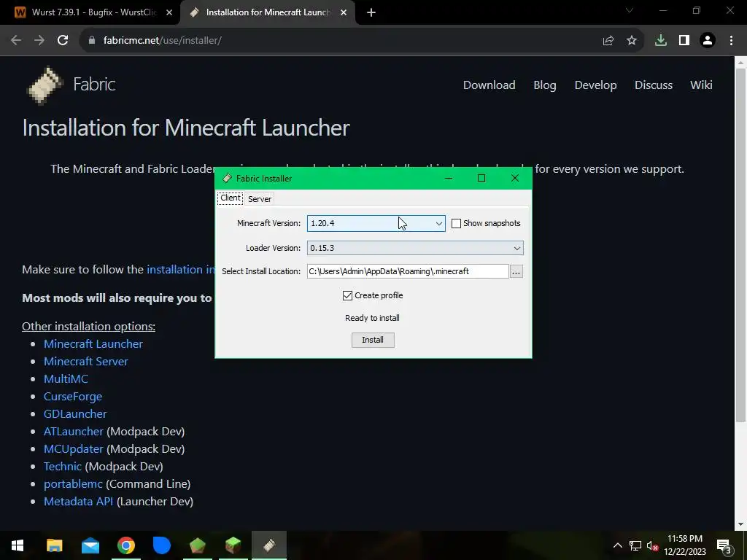The height and width of the screenshot is (560, 747).
Task: Close the Installation for Minecraft Launcher tab
Action: [344, 13]
